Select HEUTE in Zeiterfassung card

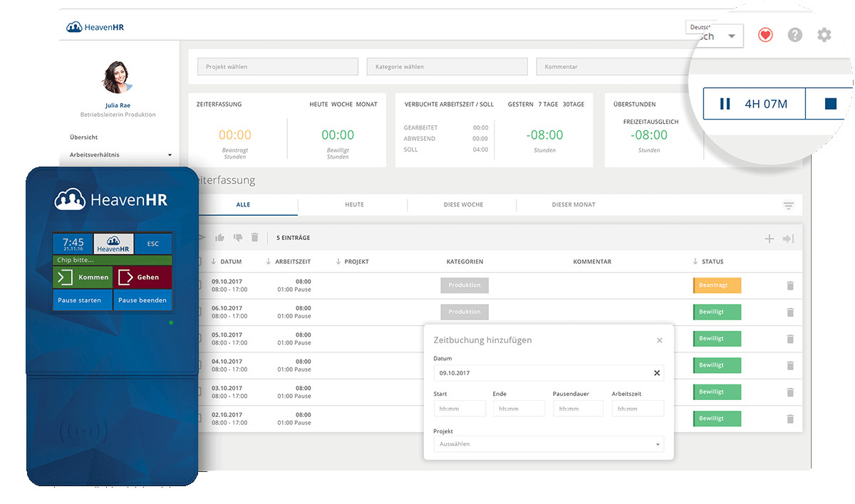[318, 105]
